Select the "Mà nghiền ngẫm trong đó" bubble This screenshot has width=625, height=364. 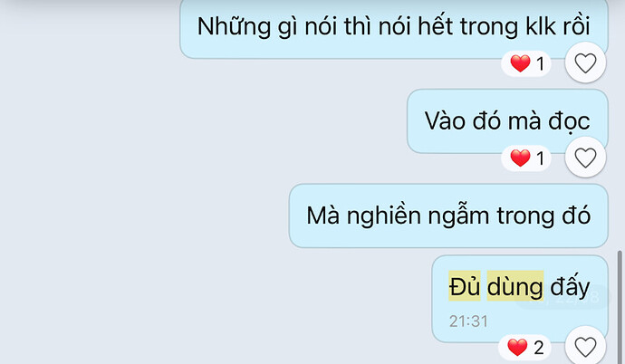tap(448, 216)
